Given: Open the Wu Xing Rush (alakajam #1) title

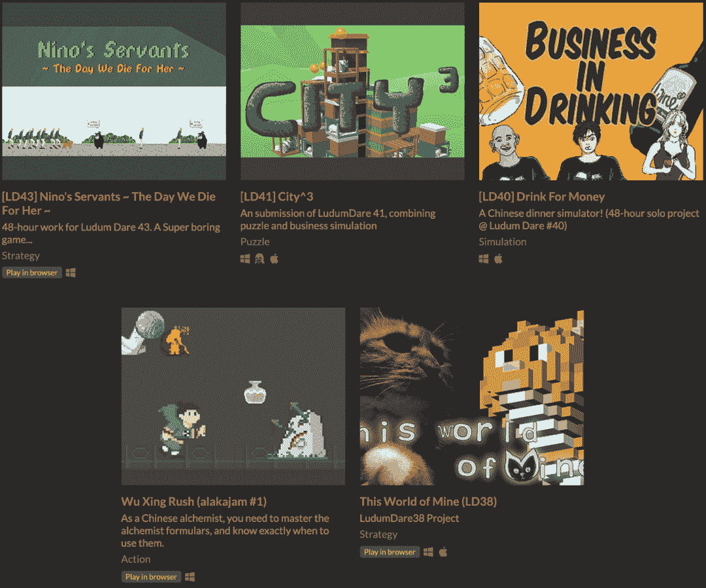Looking at the screenshot, I should click(x=193, y=502).
